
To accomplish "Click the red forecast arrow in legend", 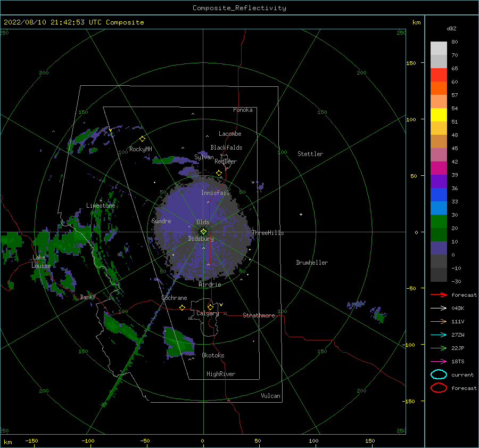I will click(x=439, y=295).
